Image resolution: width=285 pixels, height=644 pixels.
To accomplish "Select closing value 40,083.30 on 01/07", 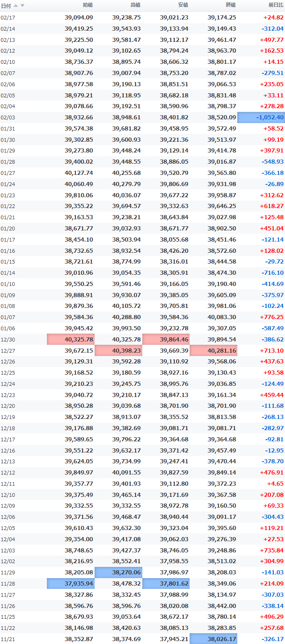I will coord(222,317).
